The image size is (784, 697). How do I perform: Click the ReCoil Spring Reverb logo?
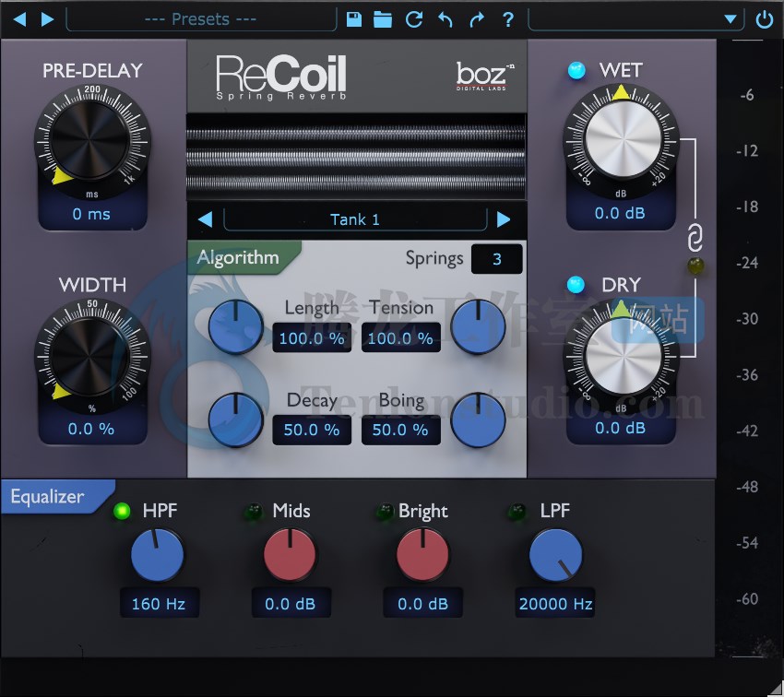point(281,77)
